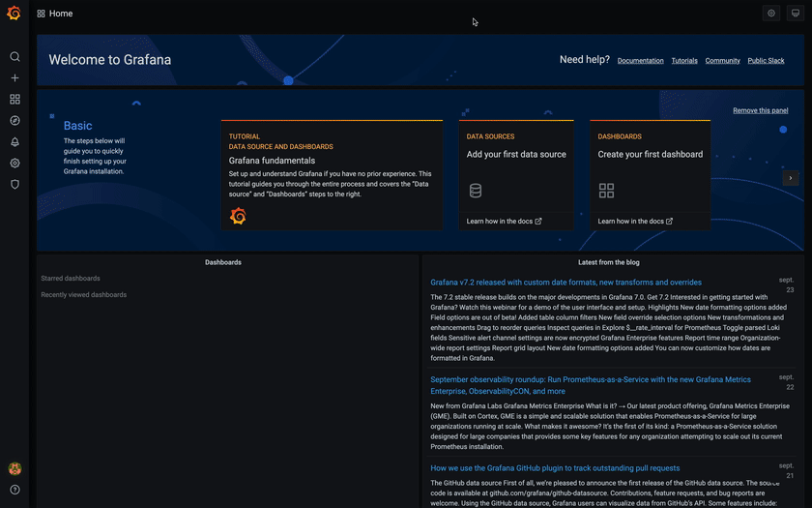This screenshot has height=508, width=812.
Task: Click the user avatar in sidebar
Action: (14, 468)
